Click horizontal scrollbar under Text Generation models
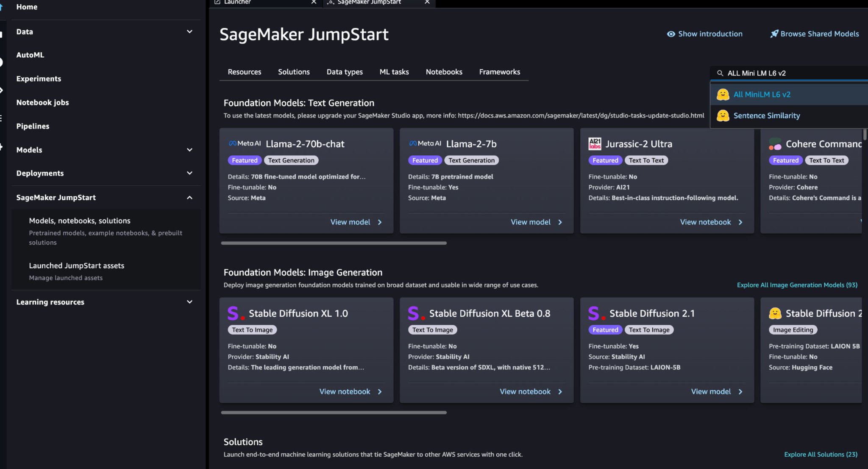Image resolution: width=868 pixels, height=469 pixels. [334, 243]
